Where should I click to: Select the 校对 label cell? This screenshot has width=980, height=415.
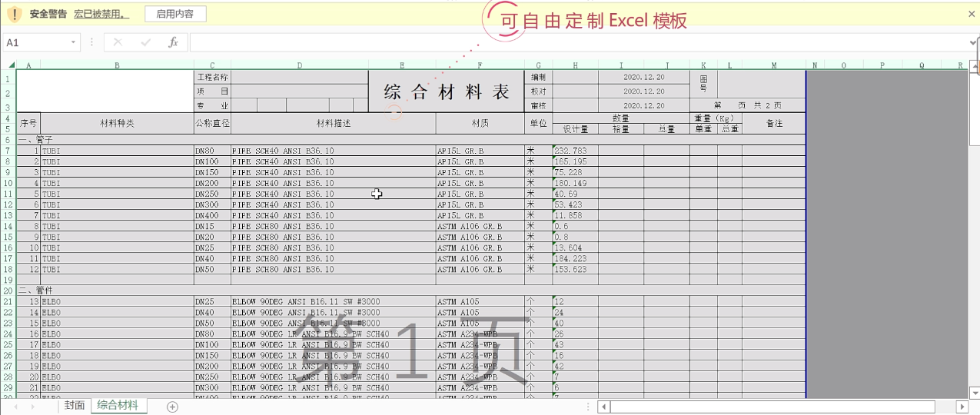click(x=538, y=91)
